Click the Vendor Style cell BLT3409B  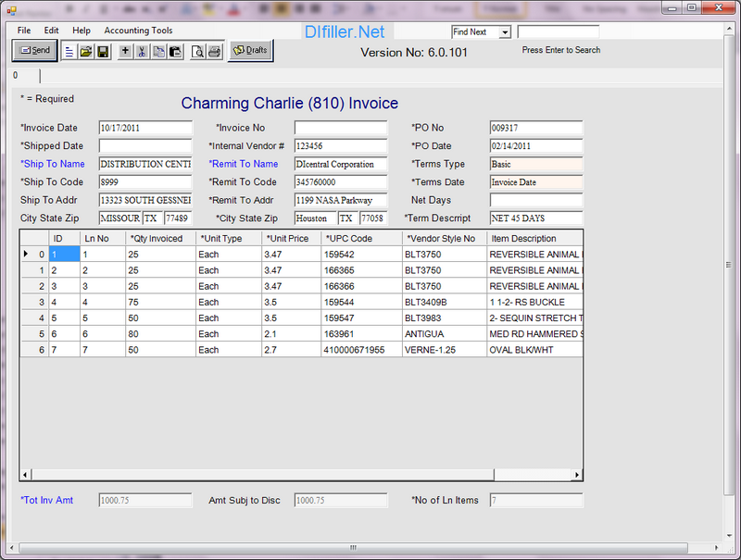445,302
